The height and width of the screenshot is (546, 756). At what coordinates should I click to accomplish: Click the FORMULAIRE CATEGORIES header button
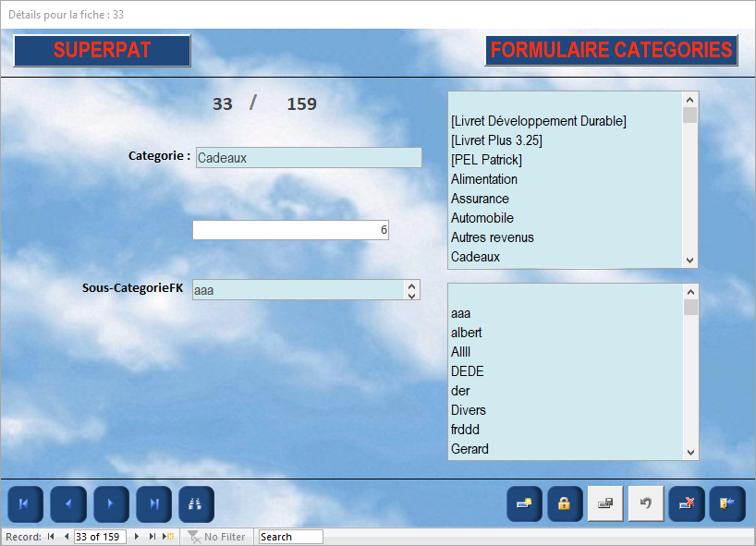point(611,50)
